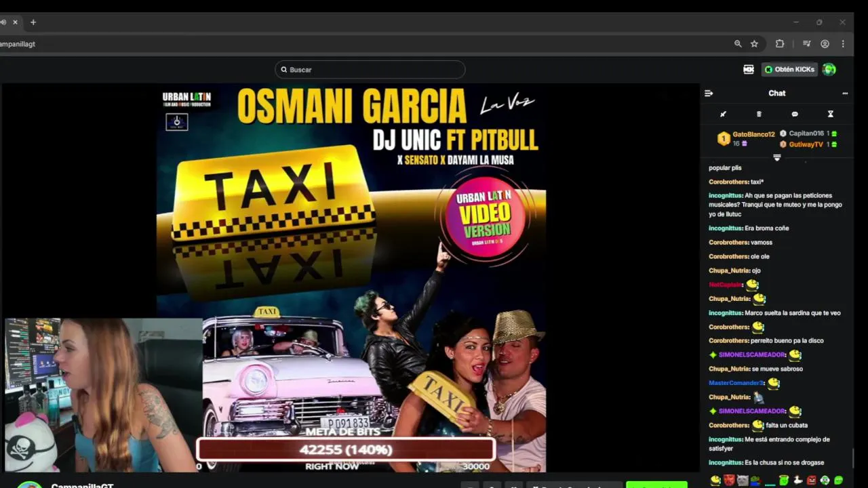Pick the green Pepe frog quick emote
Viewport: 868px width, 488px height.
[x=756, y=481]
